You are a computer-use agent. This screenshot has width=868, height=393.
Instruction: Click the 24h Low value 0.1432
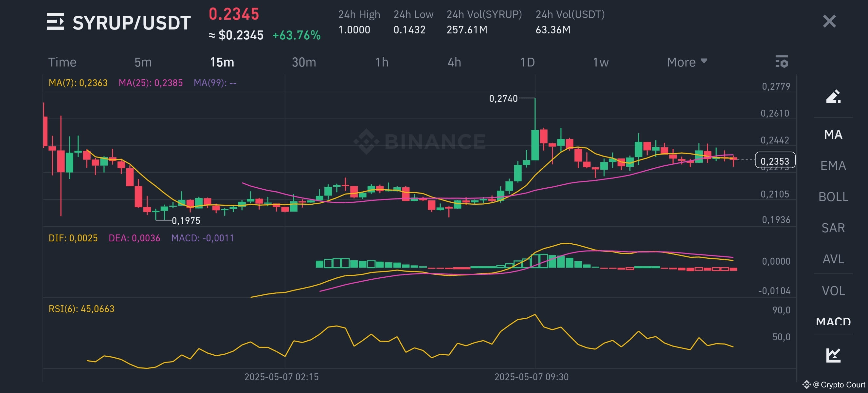click(409, 30)
